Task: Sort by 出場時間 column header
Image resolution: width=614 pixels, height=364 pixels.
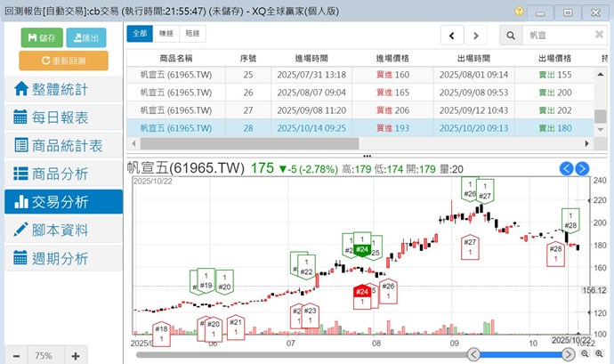Action: click(x=473, y=59)
